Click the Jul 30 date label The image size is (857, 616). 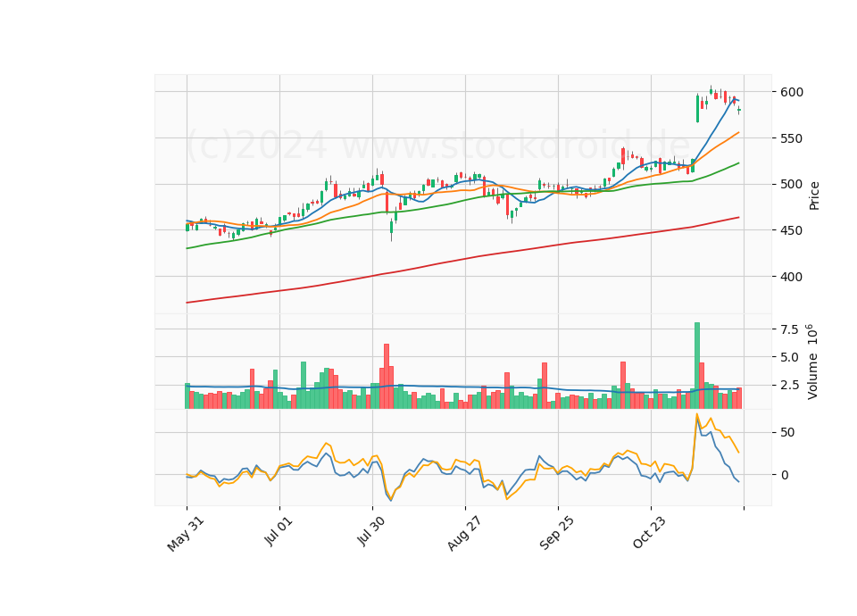point(370,530)
